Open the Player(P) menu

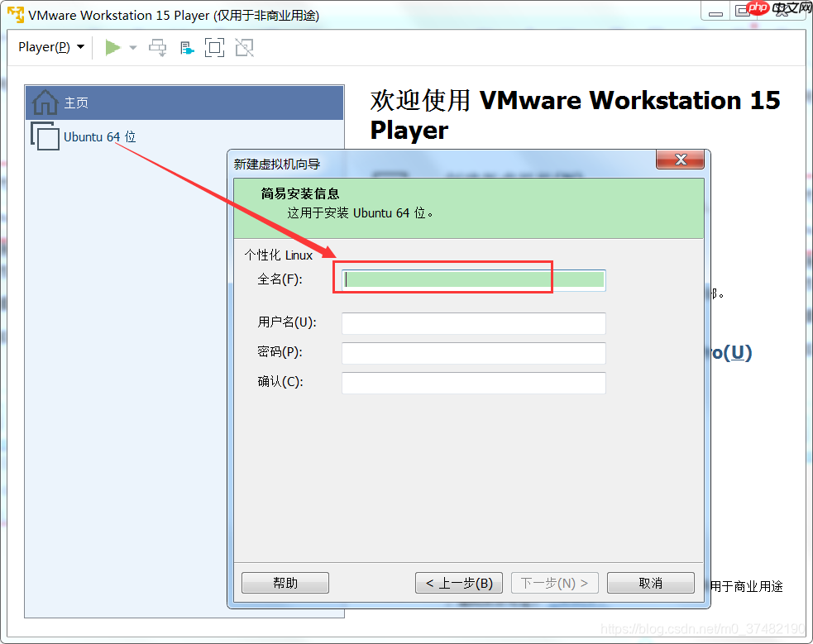[50, 47]
